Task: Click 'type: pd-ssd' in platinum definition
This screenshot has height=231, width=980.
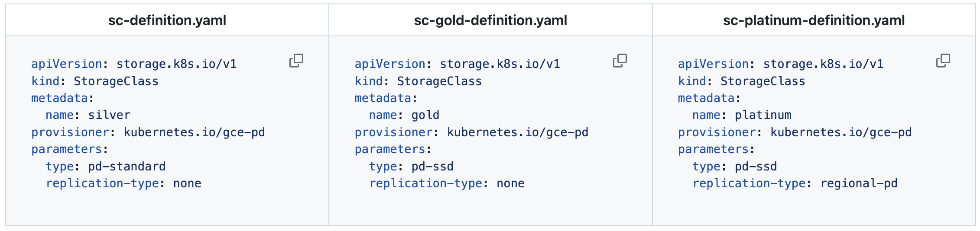Action: click(x=734, y=167)
